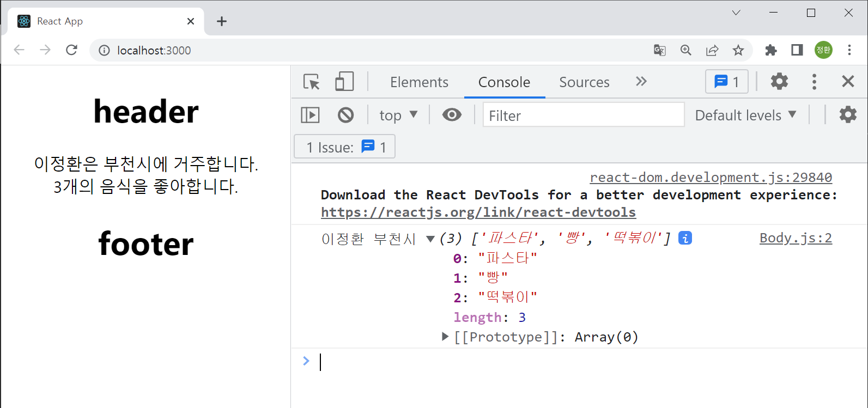The height and width of the screenshot is (408, 868).
Task: Open DevTools customize three-dot menu
Action: coord(814,82)
